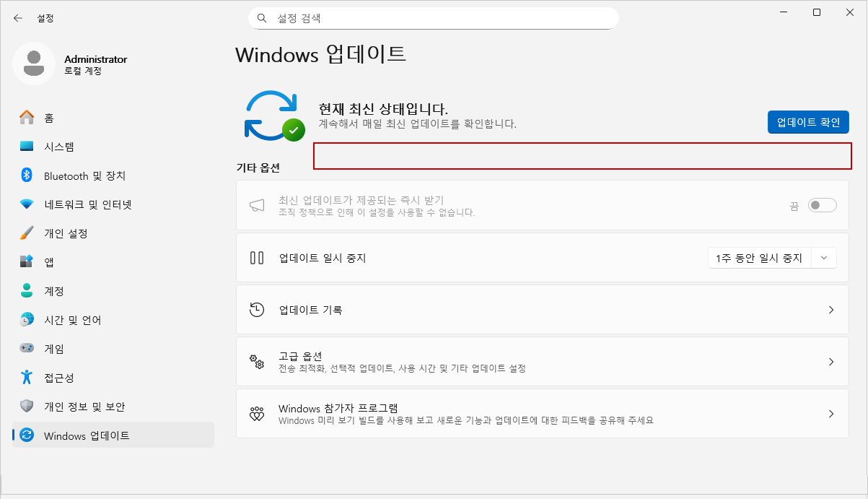Click the 네트워크 및 인터넷 wifi icon

27,204
